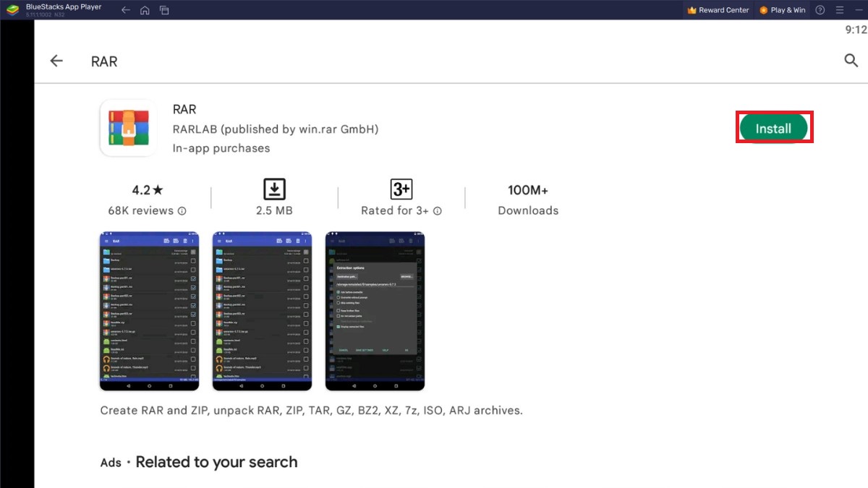Viewport: 868px width, 488px height.
Task: Click the app description text
Action: pyautogui.click(x=311, y=411)
